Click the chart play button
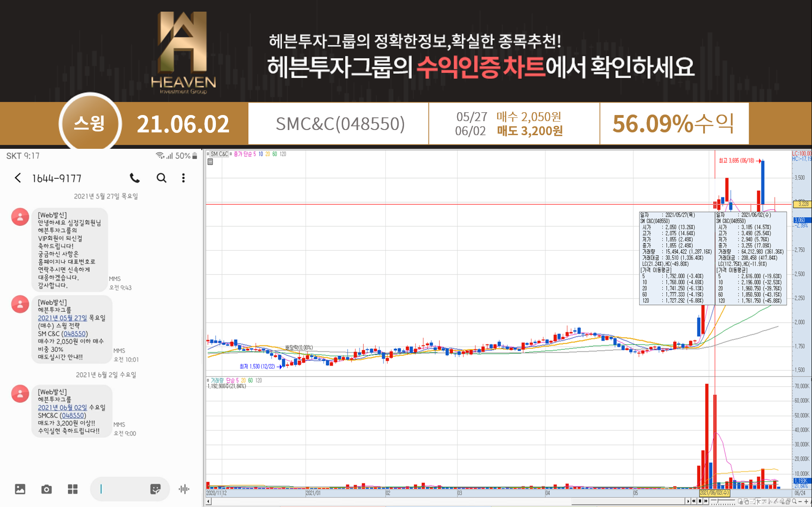812x507 pixels. click(x=688, y=501)
